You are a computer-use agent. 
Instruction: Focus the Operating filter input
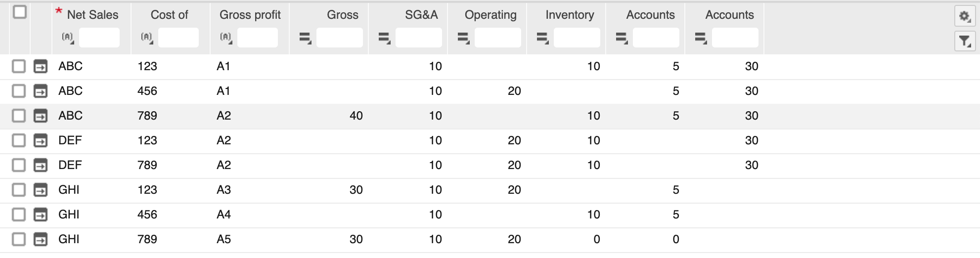498,38
